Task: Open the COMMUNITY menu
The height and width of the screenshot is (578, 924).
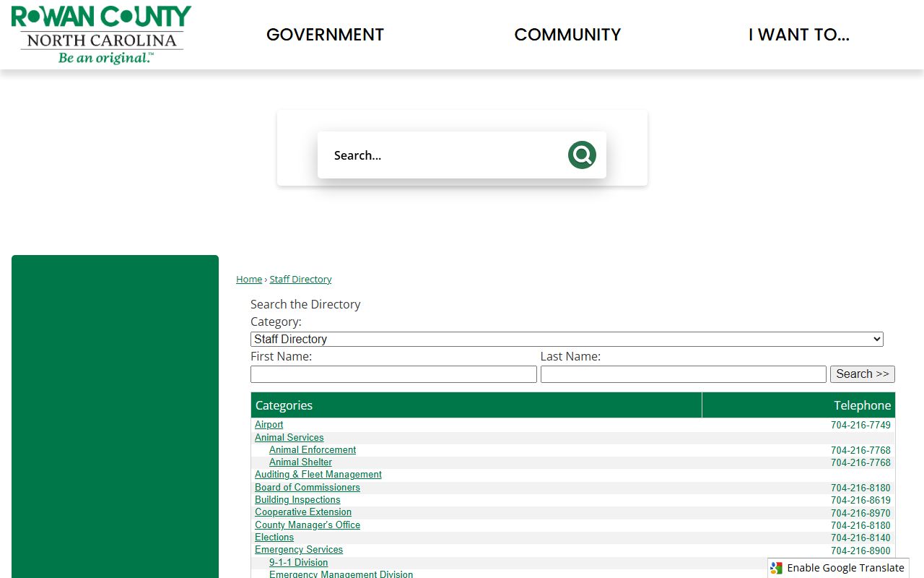Action: (567, 35)
